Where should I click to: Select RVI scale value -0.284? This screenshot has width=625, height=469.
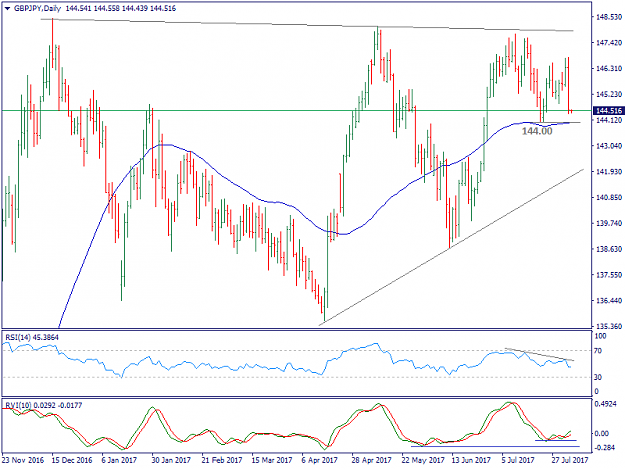(605, 448)
